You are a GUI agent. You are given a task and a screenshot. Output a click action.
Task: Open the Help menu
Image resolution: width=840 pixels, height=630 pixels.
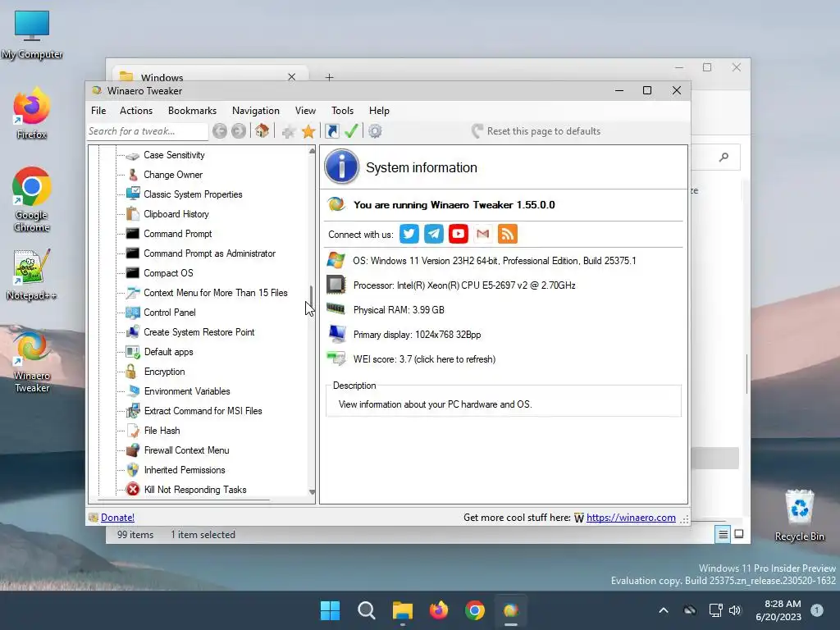pyautogui.click(x=379, y=111)
